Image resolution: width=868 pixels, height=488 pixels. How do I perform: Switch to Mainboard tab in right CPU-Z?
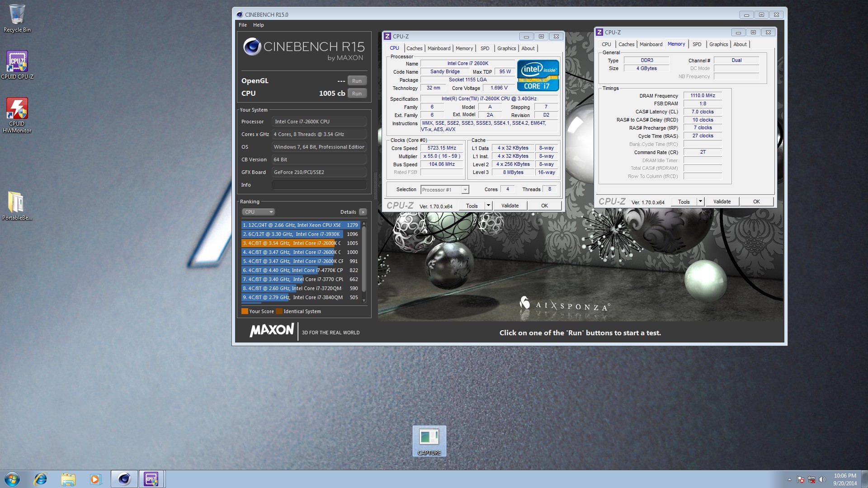[651, 44]
